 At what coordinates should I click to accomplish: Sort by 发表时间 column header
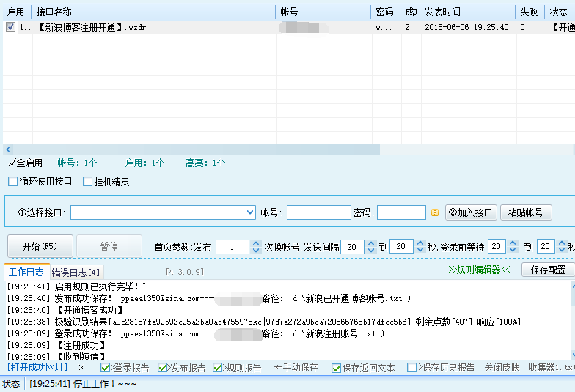click(468, 12)
